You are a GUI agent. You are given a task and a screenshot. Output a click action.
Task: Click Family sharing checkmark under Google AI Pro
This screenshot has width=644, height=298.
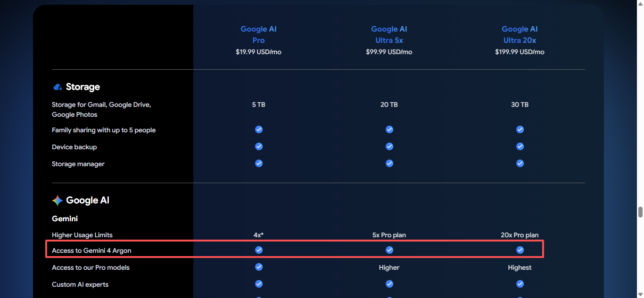259,129
